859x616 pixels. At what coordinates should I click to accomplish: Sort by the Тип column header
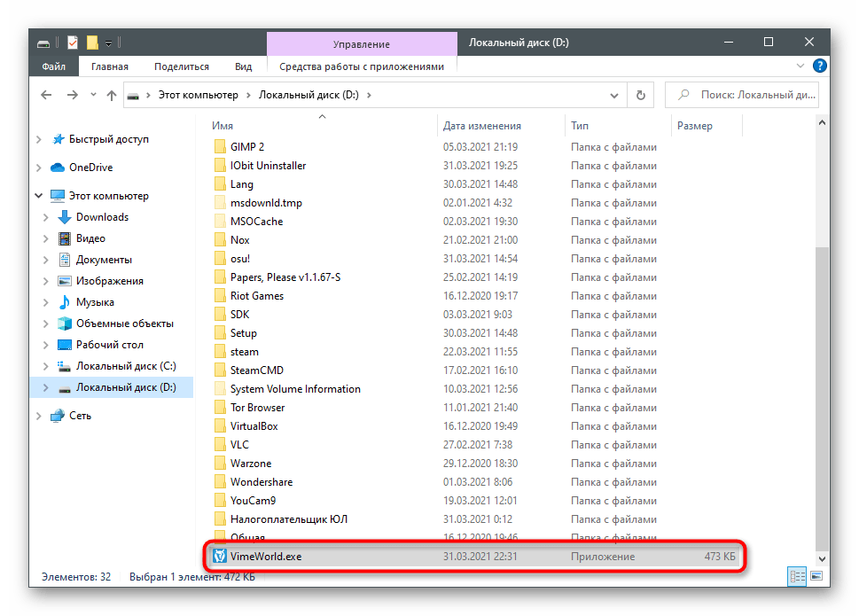(580, 125)
